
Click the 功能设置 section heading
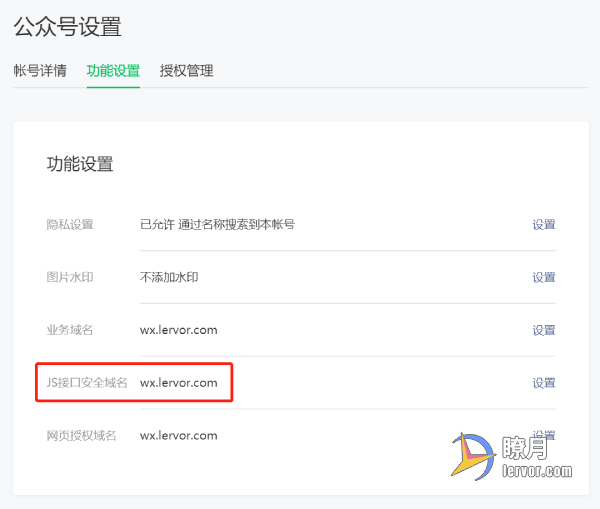click(x=80, y=164)
